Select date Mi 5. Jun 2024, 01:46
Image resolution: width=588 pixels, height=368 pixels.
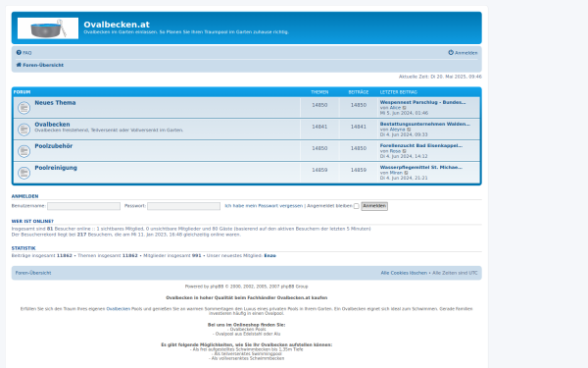pyautogui.click(x=404, y=113)
